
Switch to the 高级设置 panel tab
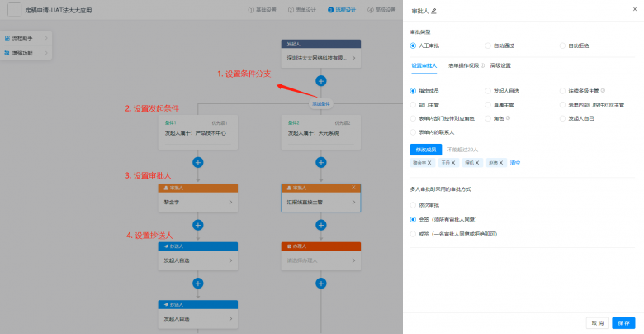pyautogui.click(x=500, y=64)
